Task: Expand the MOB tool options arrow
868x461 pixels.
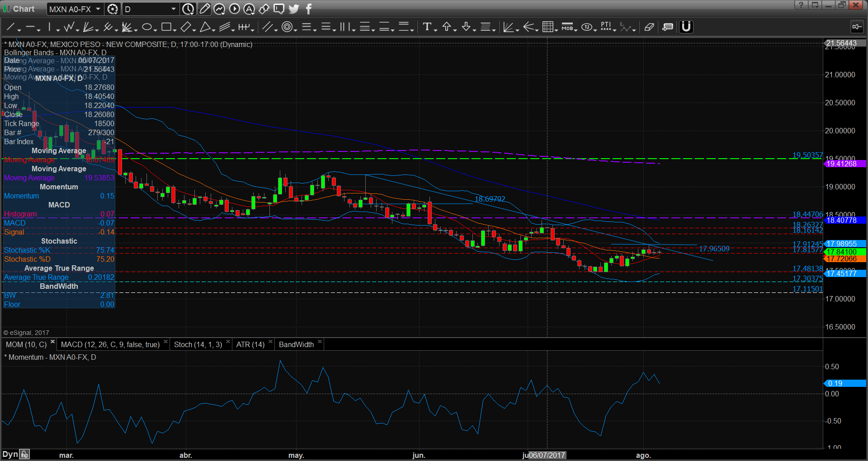Action: pos(576,30)
